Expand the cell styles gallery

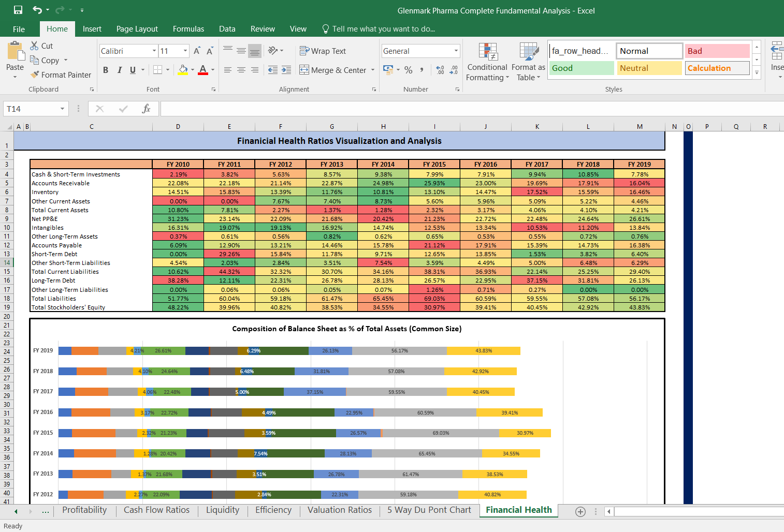[757, 73]
